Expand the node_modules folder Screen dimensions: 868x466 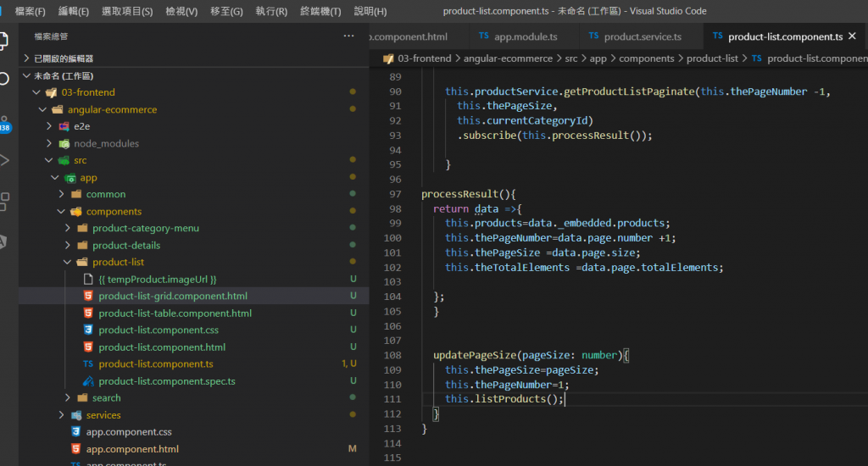pyautogui.click(x=106, y=143)
